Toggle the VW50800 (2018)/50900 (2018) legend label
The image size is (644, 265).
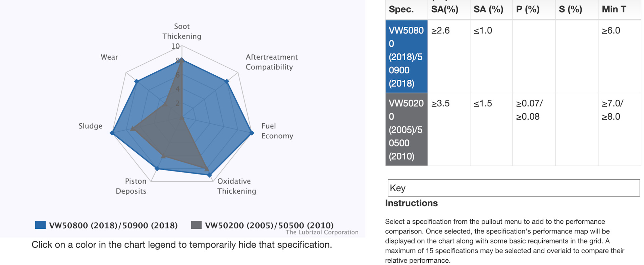pos(113,225)
